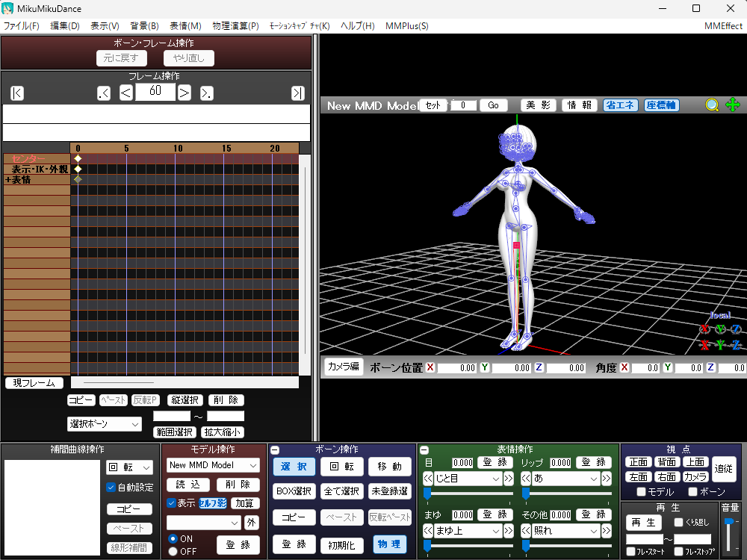The height and width of the screenshot is (560, 747).
Task: Step to next frame with > arrow
Action: 184,93
